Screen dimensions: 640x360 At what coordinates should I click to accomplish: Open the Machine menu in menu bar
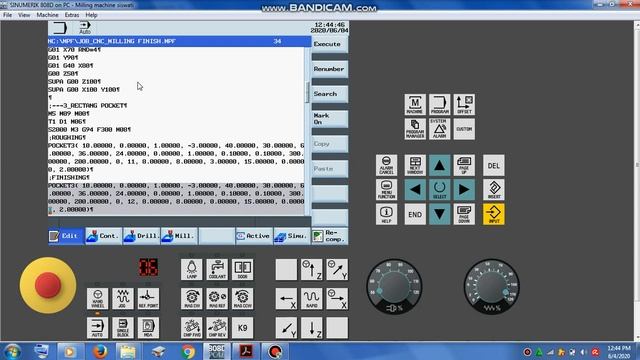pyautogui.click(x=47, y=15)
